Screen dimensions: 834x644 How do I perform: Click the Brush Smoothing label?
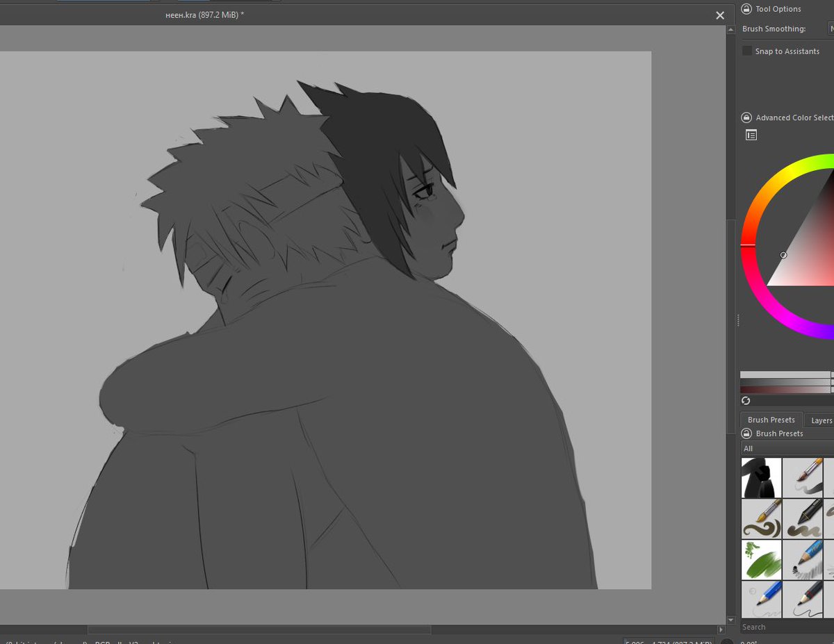point(774,28)
